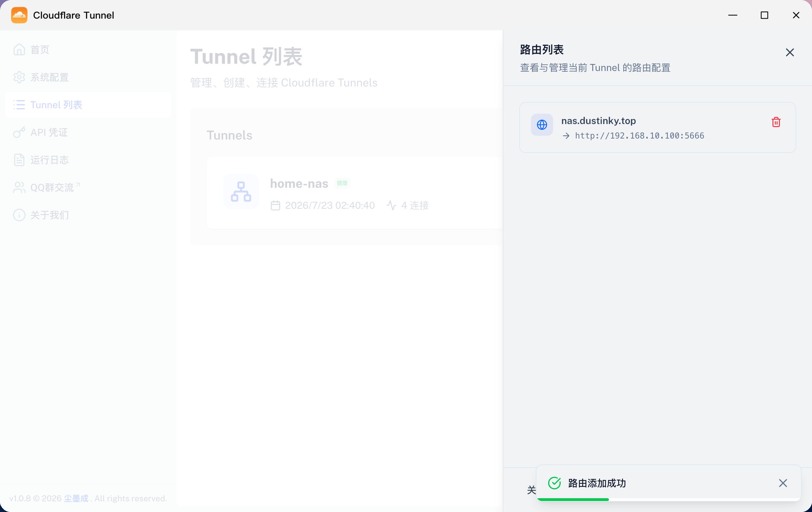Click the globe icon beside nas.dustinky.top
812x512 pixels.
tap(542, 125)
